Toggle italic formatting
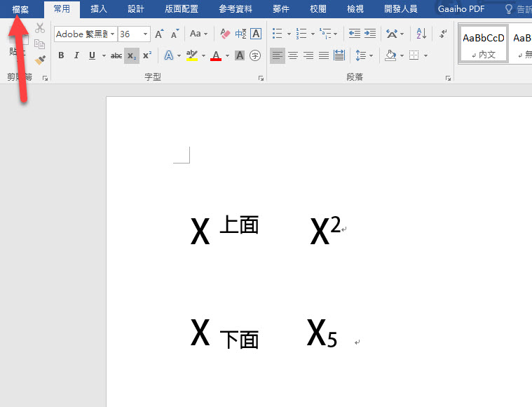532x407 pixels. (76, 55)
